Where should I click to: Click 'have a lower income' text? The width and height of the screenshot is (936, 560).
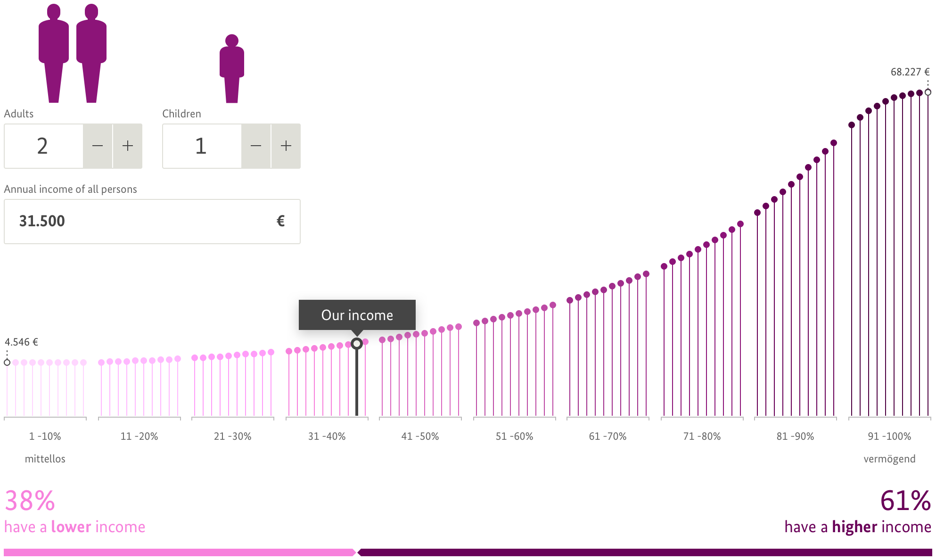click(x=75, y=527)
